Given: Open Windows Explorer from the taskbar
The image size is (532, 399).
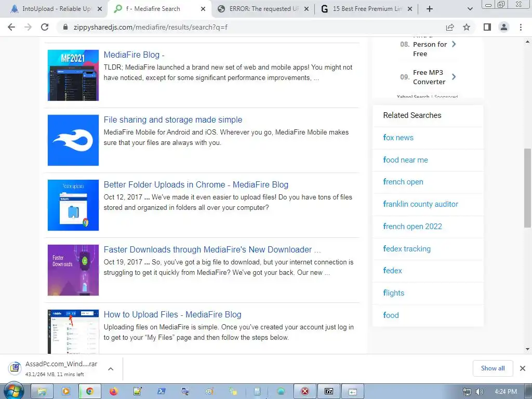Looking at the screenshot, I should coord(42,392).
